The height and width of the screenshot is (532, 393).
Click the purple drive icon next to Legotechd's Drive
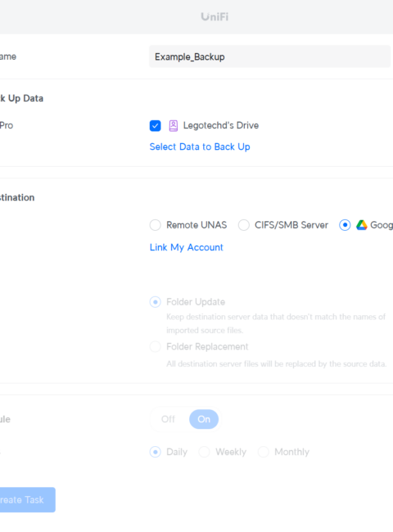click(174, 125)
